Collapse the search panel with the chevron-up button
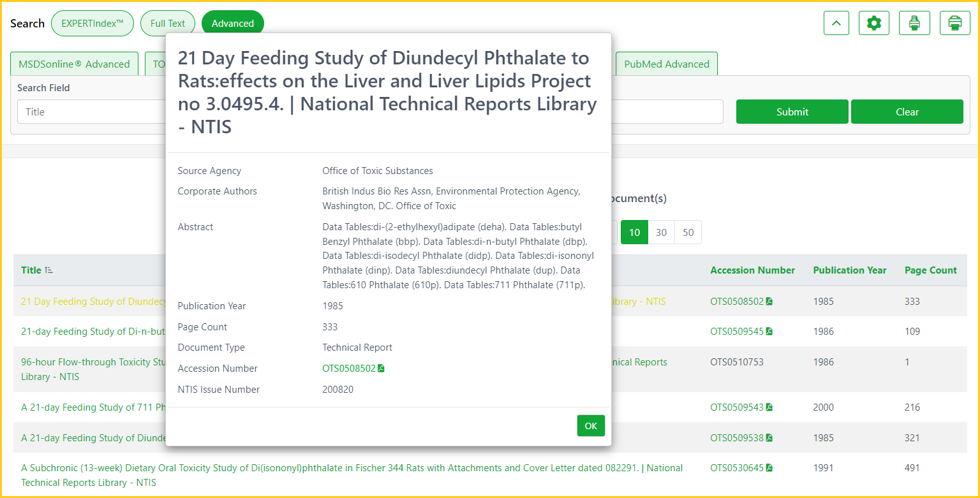 click(836, 24)
